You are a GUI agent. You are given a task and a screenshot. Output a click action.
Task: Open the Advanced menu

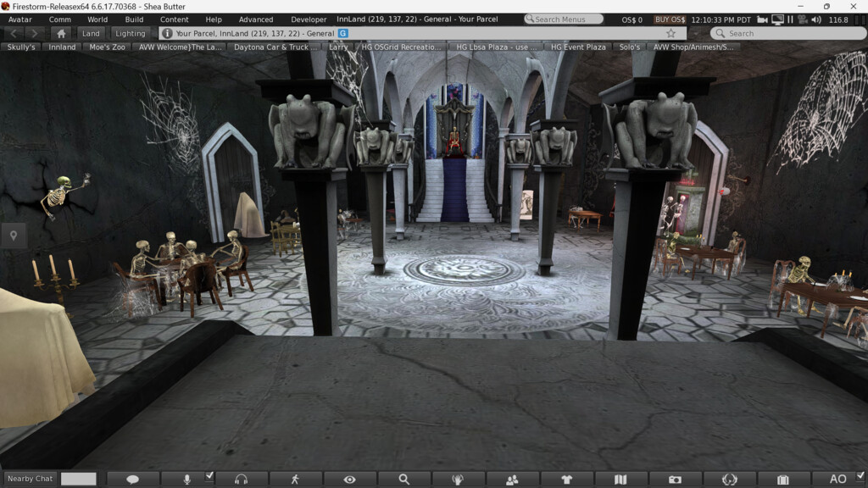coord(255,19)
